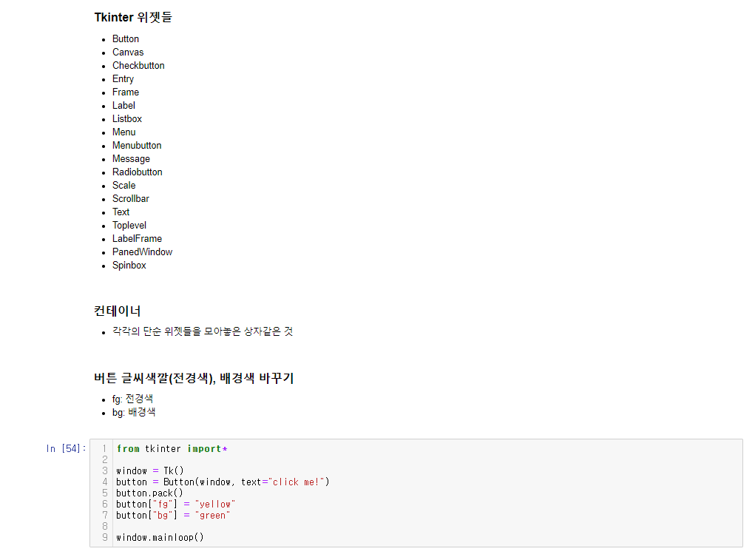This screenshot has width=755, height=560.
Task: Click the 'Text' list item
Action: 121,212
